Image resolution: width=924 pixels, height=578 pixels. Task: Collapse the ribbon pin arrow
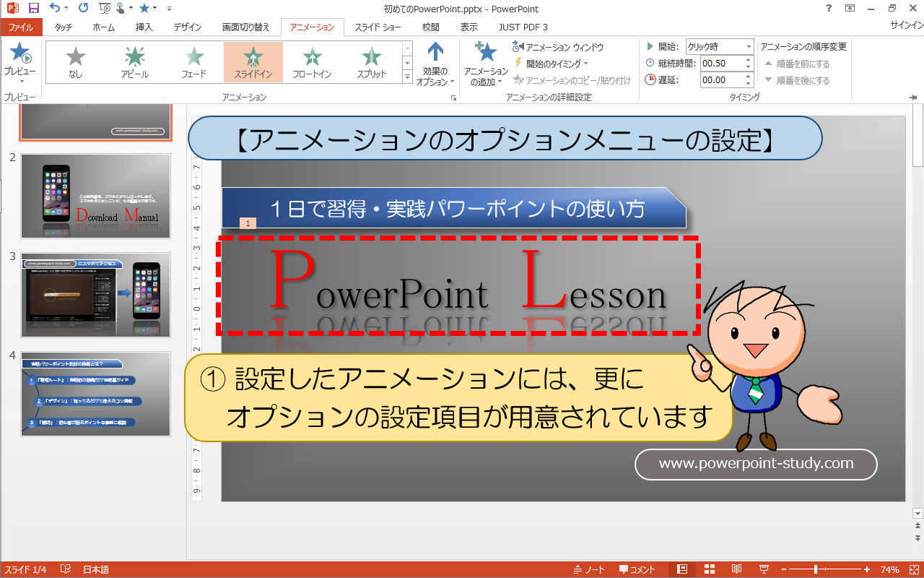tap(915, 97)
